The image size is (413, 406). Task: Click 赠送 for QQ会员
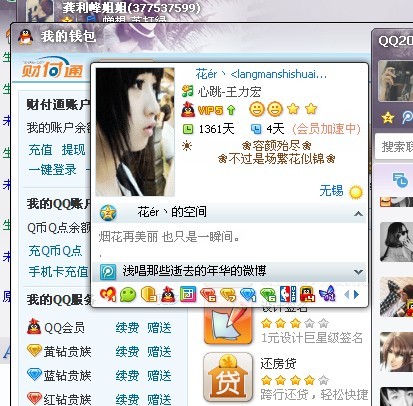(159, 328)
